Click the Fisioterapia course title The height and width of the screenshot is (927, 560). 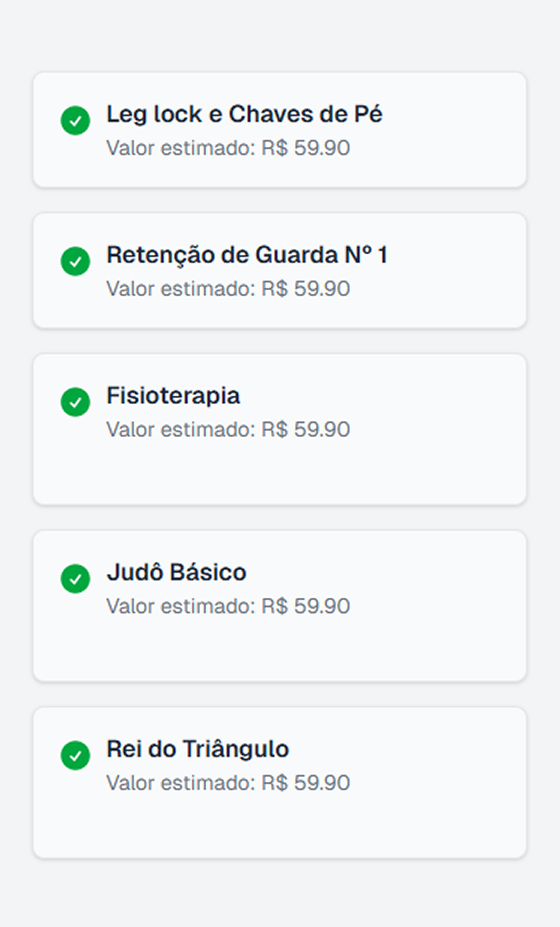coord(173,395)
